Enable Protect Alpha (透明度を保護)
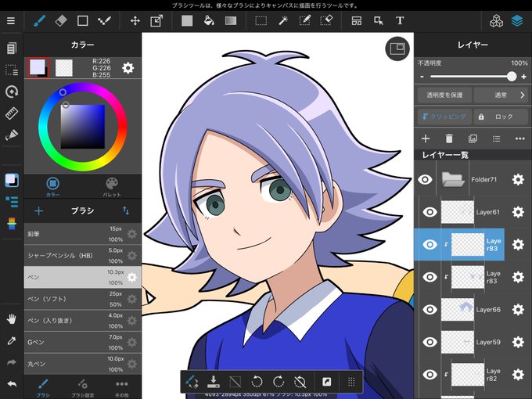532x399 pixels. point(444,95)
